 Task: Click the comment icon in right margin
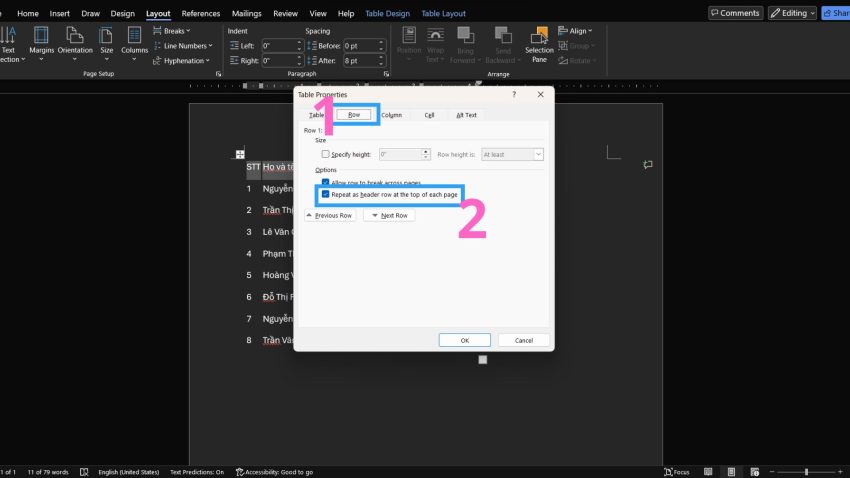[x=648, y=164]
